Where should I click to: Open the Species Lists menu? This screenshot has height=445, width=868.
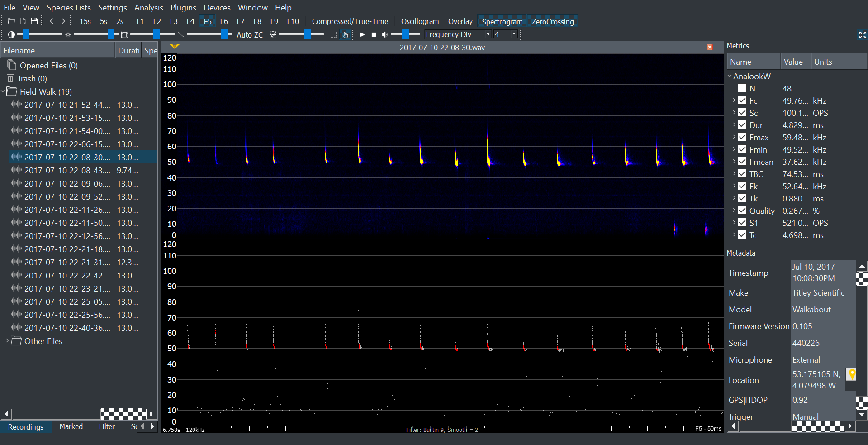68,8
